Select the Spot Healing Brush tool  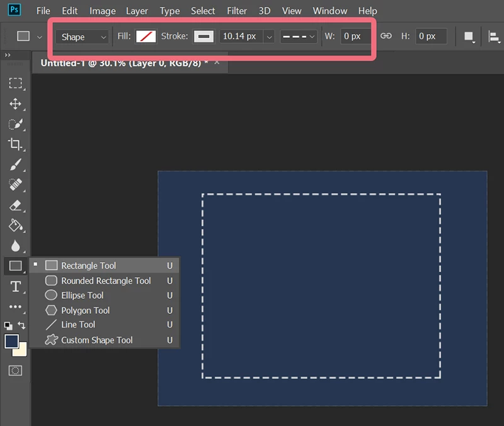point(15,185)
